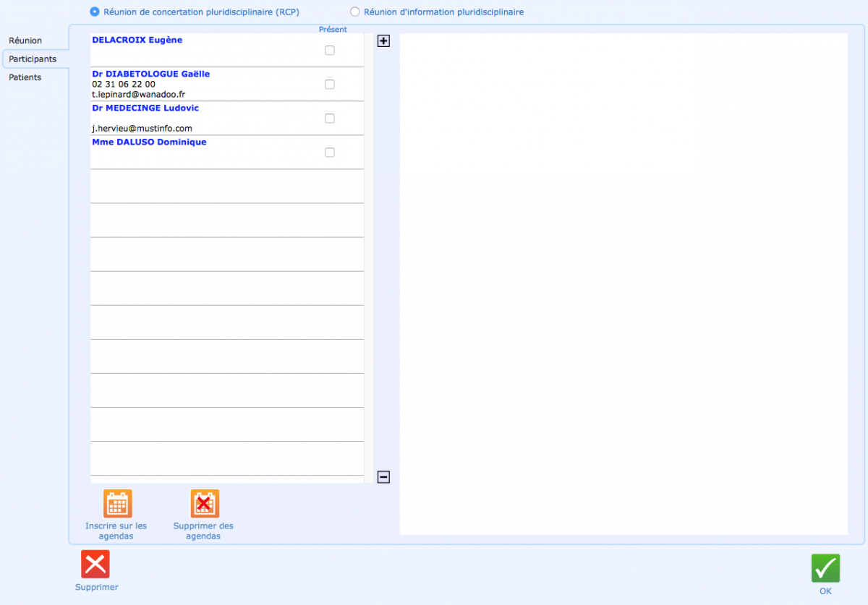
Task: Check Présent box for DELACROIX Eugène
Action: coord(330,51)
